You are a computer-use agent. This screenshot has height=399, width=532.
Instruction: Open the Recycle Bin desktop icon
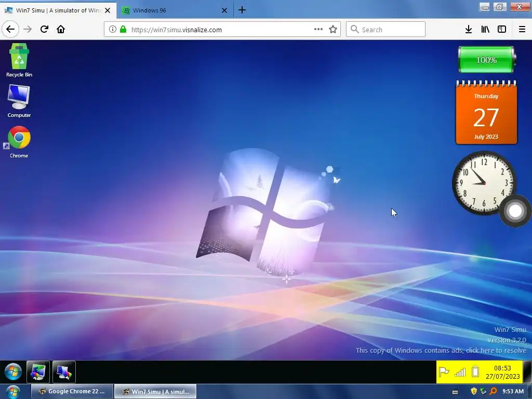coord(19,60)
